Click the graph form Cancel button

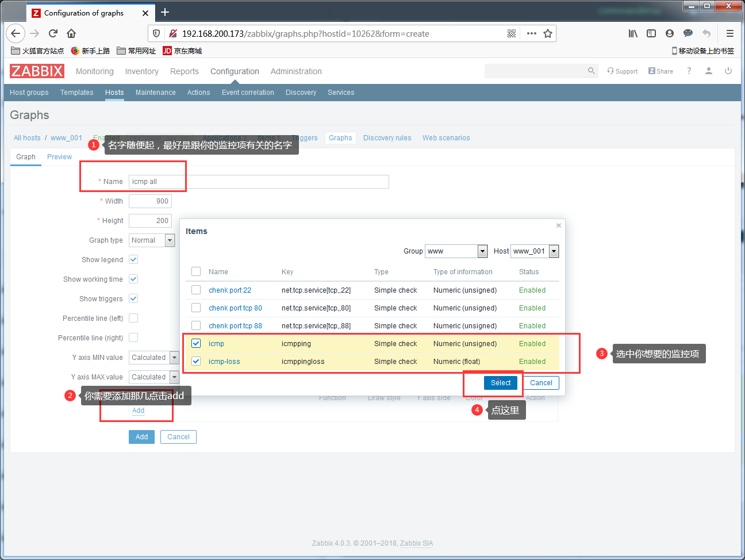(178, 437)
